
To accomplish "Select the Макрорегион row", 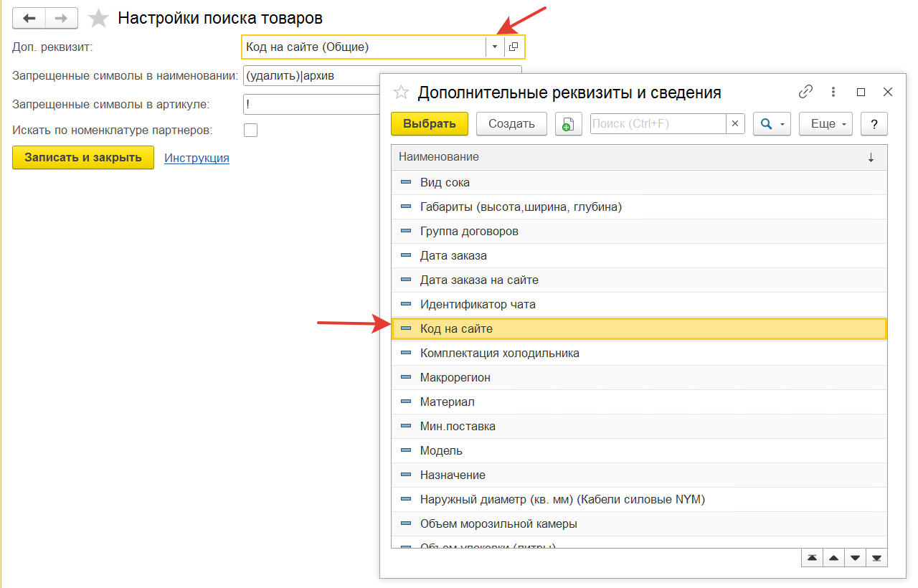I will pos(639,377).
